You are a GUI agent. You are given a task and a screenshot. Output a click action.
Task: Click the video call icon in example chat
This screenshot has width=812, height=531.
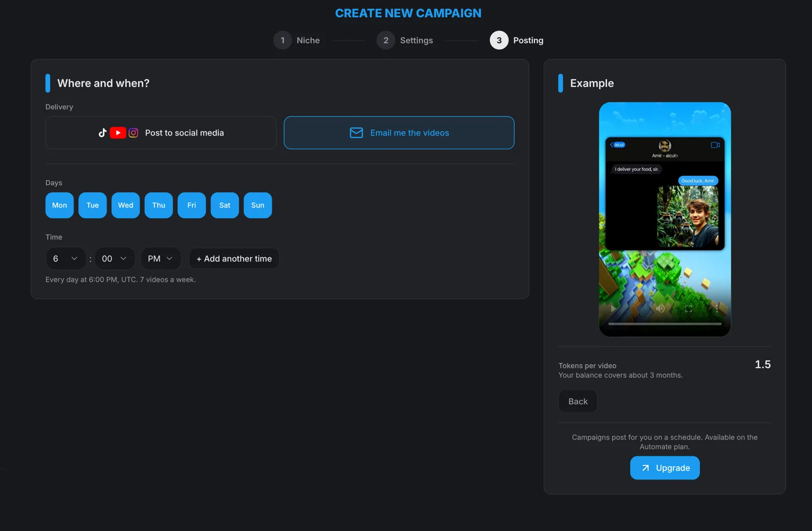coord(715,145)
